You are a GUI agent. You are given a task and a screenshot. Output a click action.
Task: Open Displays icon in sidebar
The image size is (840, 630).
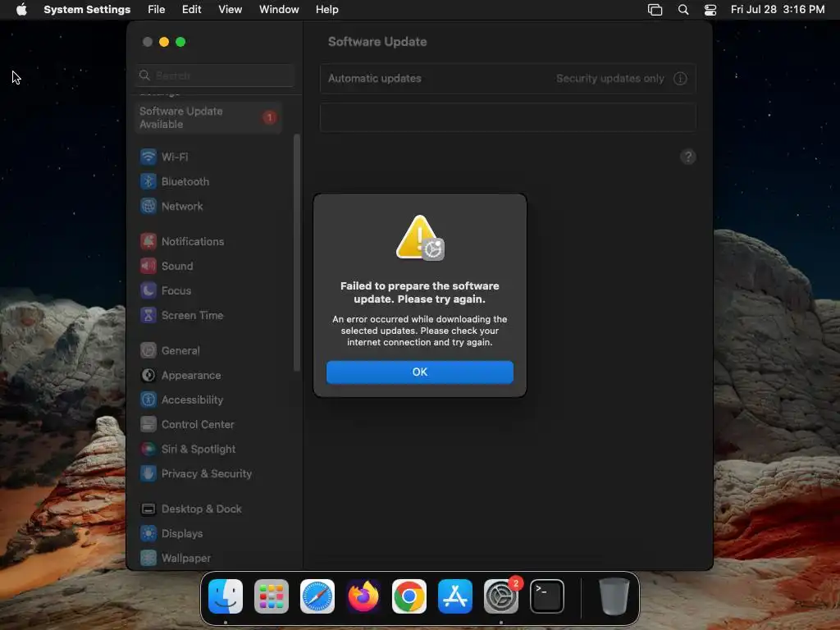coord(148,534)
